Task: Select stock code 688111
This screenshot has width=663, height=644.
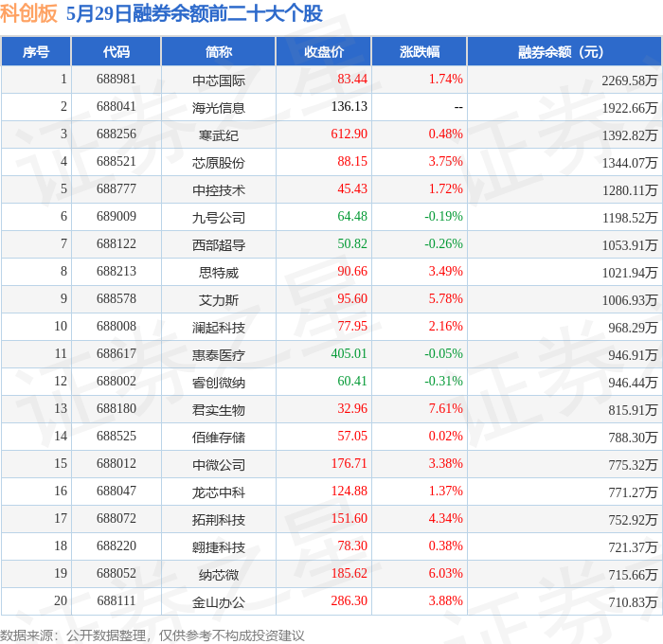Action: click(116, 601)
